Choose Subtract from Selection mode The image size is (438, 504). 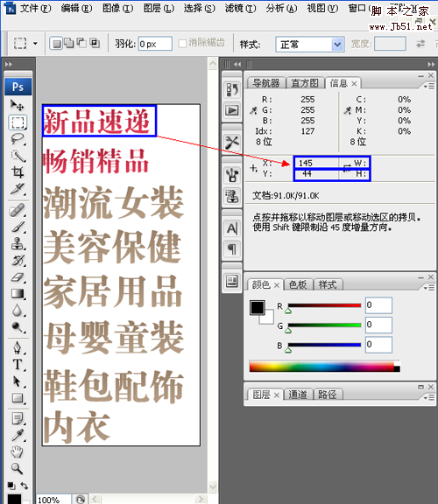[x=81, y=44]
